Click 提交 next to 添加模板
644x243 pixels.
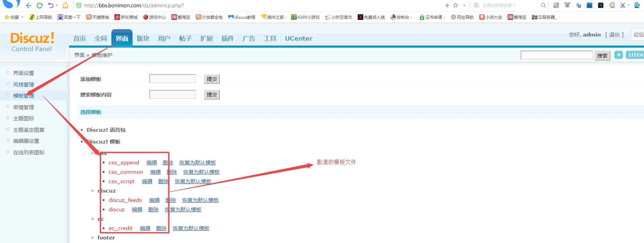point(212,79)
